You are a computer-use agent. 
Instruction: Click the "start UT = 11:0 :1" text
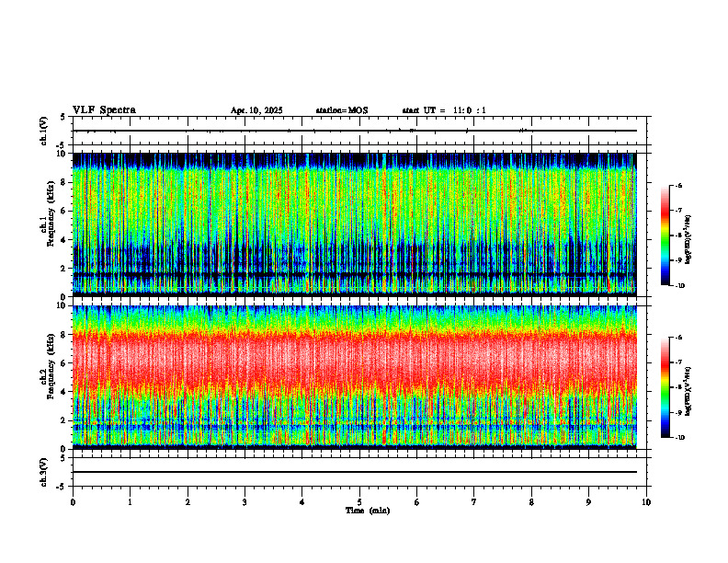click(x=444, y=110)
